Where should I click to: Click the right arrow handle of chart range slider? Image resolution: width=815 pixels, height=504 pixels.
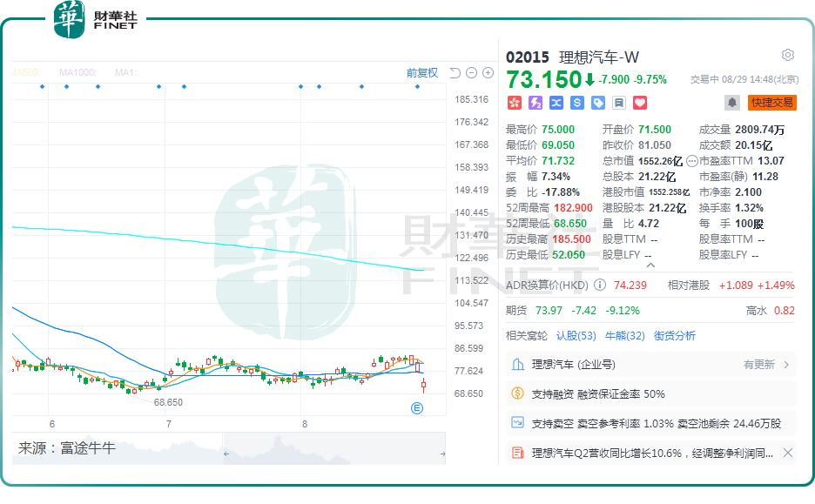tap(442, 454)
